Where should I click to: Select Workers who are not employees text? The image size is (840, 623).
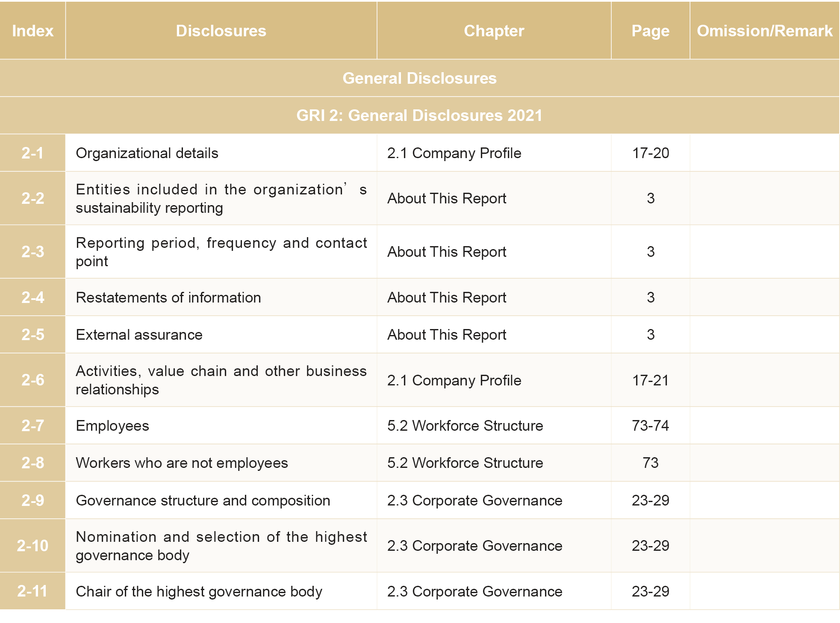click(182, 463)
